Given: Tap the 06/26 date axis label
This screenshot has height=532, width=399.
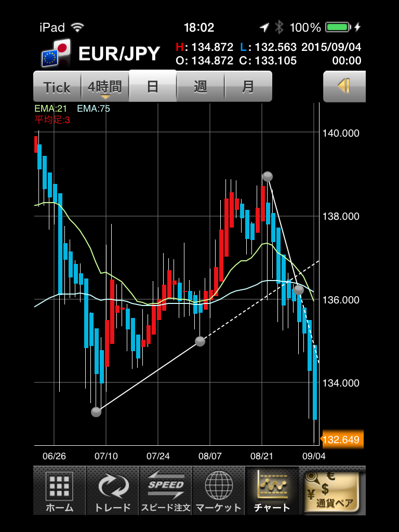Looking at the screenshot, I should point(54,456).
